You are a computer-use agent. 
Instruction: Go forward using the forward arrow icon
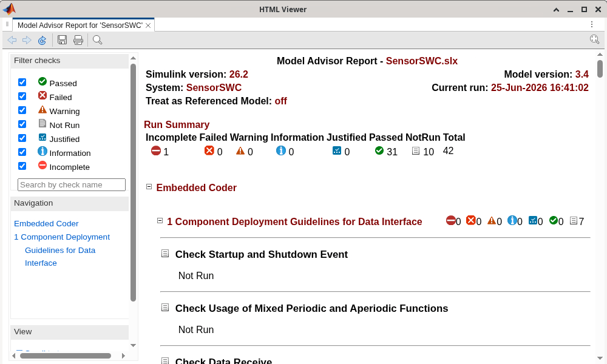pyautogui.click(x=27, y=40)
